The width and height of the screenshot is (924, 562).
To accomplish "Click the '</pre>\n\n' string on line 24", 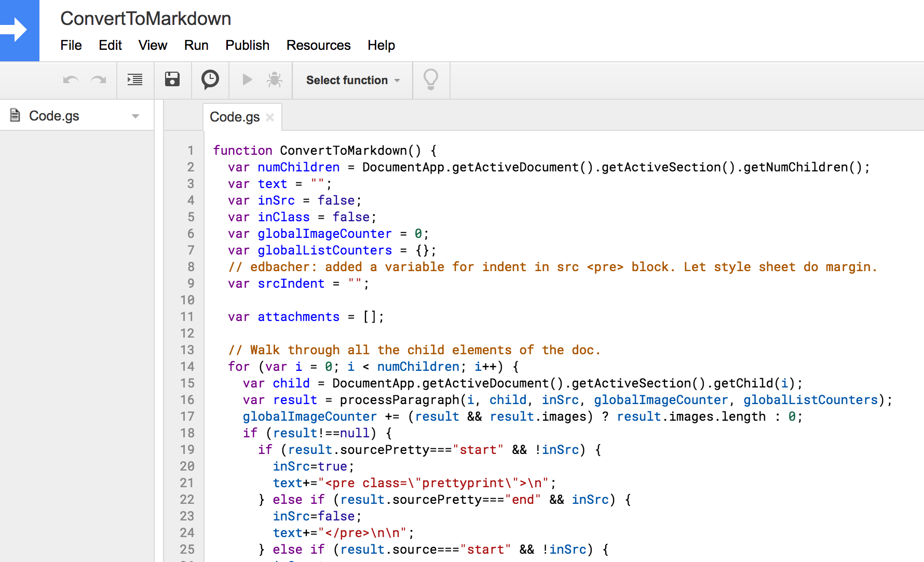I will [362, 533].
